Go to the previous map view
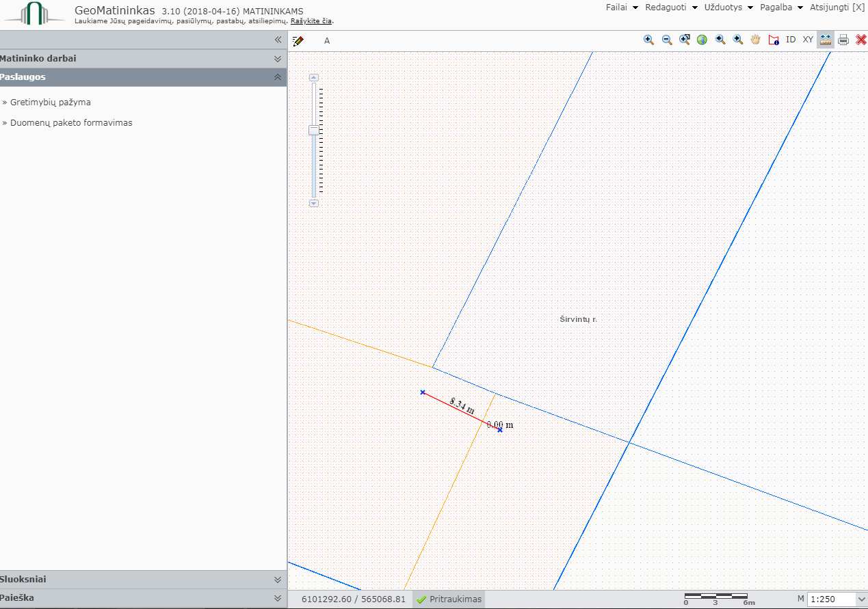 click(720, 40)
